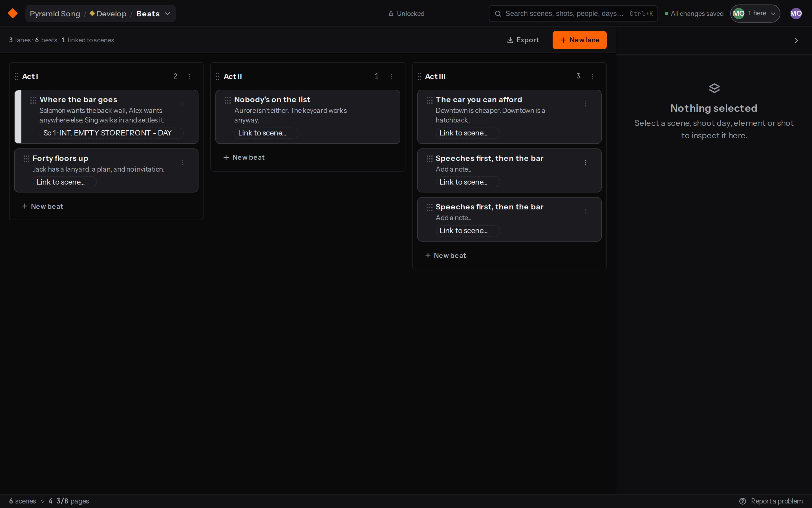
Task: Click the '3 lanes' summary count
Action: tap(20, 40)
